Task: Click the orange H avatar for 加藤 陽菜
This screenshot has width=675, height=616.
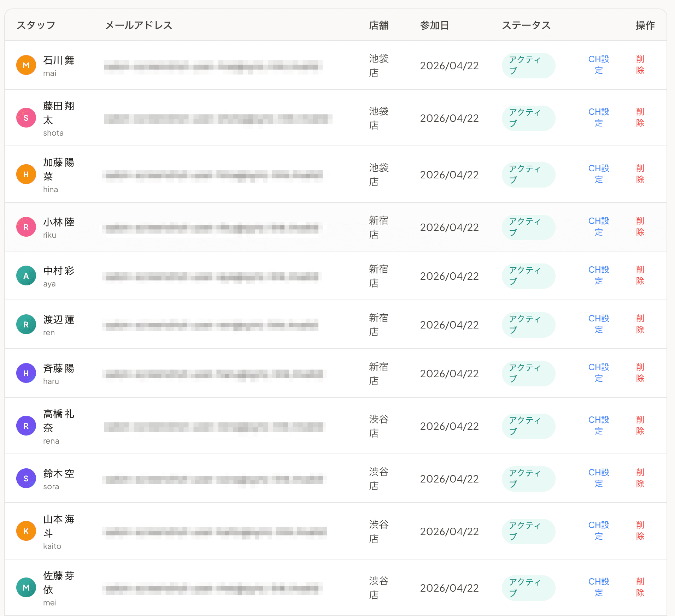Action: (26, 174)
